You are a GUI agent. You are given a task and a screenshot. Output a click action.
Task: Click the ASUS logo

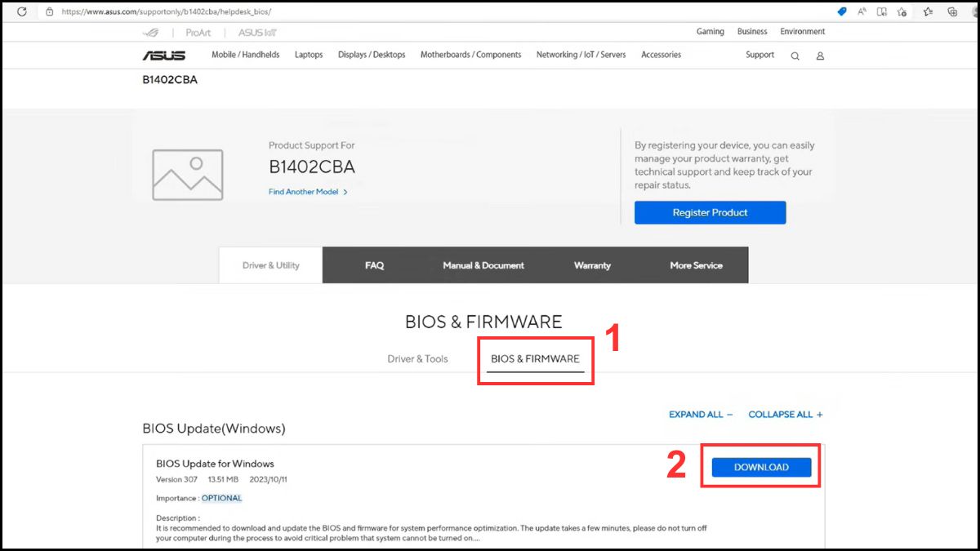tap(164, 55)
